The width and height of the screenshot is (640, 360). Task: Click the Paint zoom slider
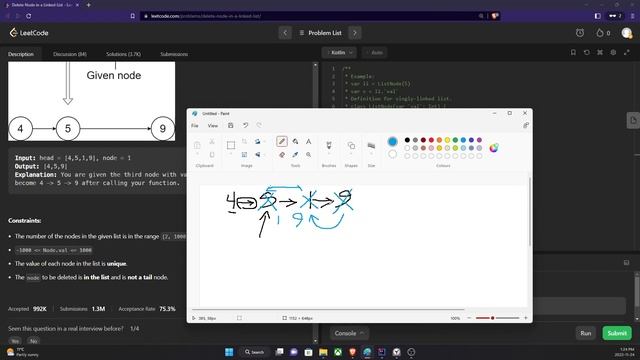coord(497,318)
